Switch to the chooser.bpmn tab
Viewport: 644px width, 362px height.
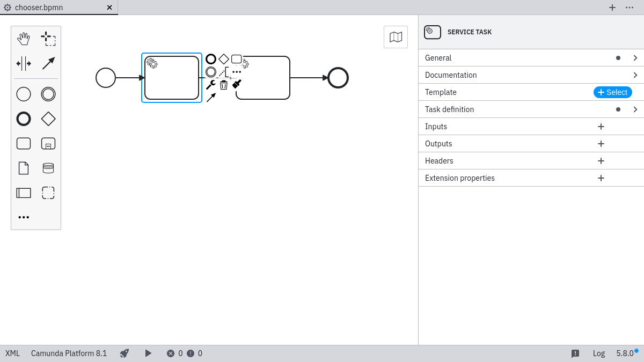pyautogui.click(x=39, y=8)
